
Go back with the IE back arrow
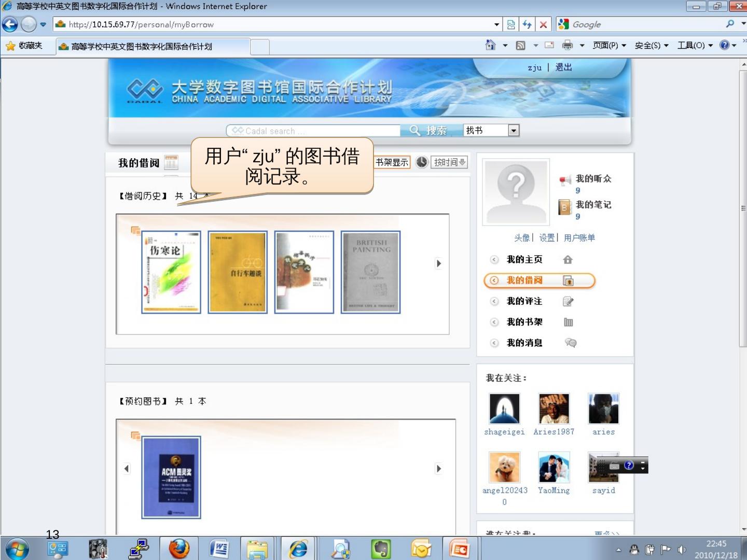[x=10, y=24]
